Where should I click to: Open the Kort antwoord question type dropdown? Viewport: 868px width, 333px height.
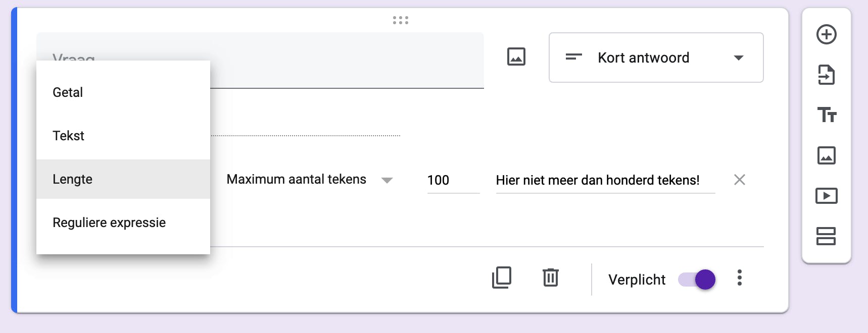656,58
